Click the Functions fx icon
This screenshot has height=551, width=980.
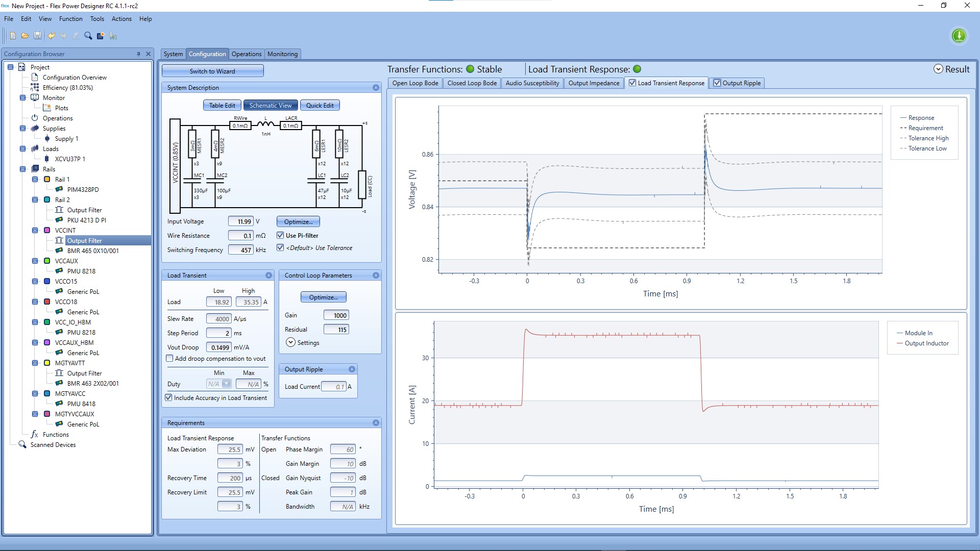point(35,434)
